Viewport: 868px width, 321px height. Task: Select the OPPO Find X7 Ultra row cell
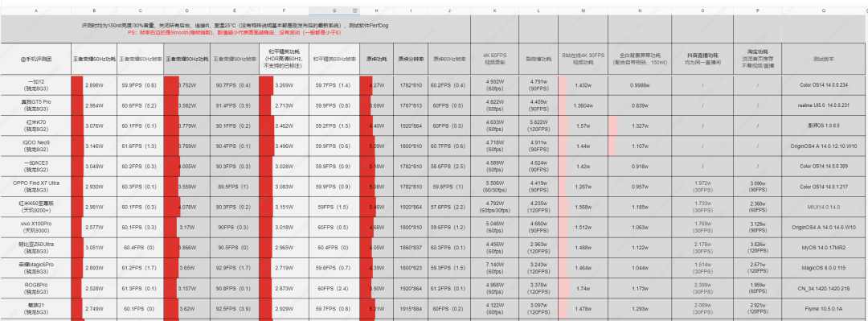(36, 187)
